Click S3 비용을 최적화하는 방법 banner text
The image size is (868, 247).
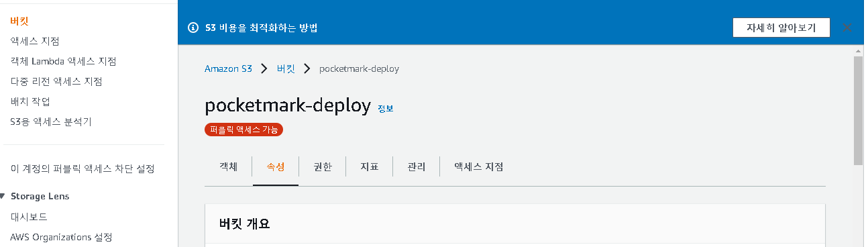261,28
